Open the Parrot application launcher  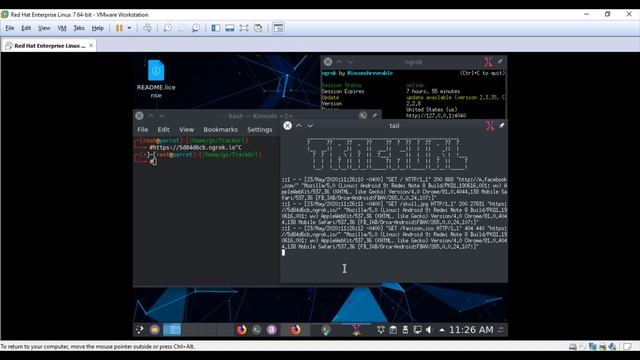(x=140, y=329)
